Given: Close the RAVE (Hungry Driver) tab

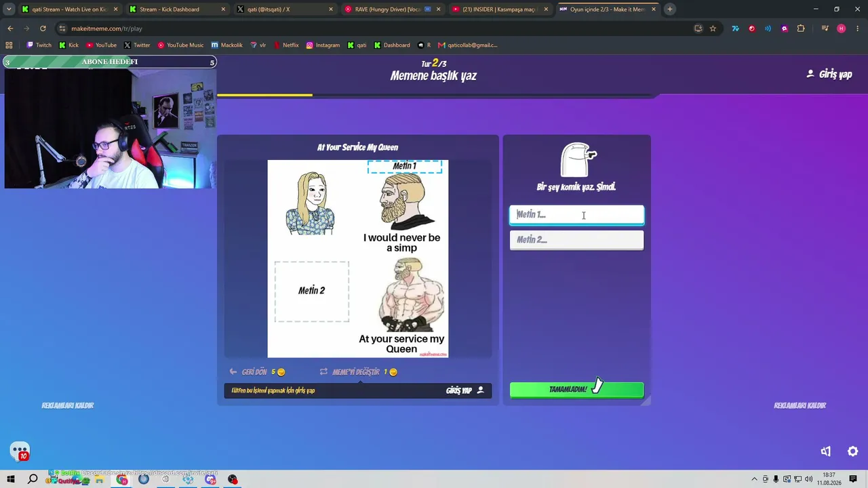Looking at the screenshot, I should click(438, 9).
